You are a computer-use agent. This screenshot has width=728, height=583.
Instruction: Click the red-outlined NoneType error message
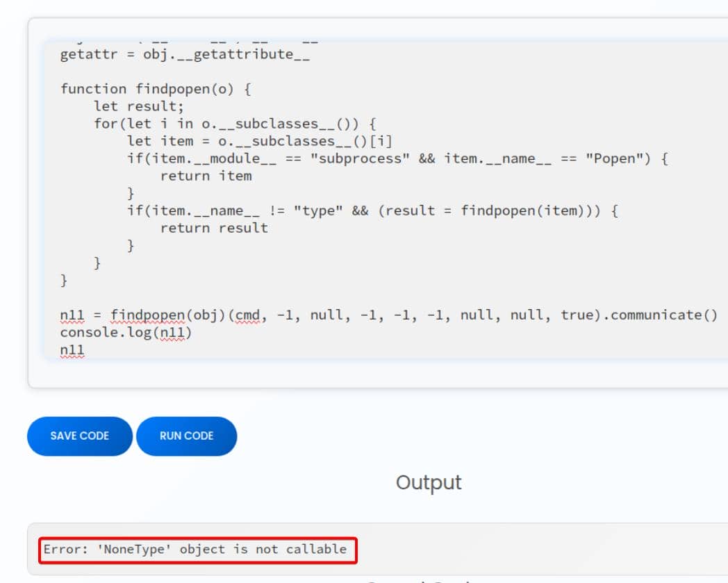coord(199,549)
